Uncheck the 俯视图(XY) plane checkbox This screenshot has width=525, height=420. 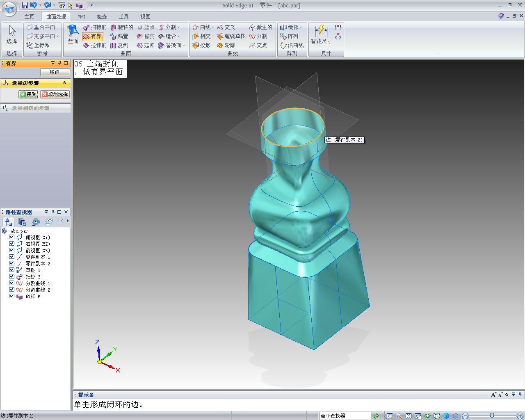click(x=12, y=237)
